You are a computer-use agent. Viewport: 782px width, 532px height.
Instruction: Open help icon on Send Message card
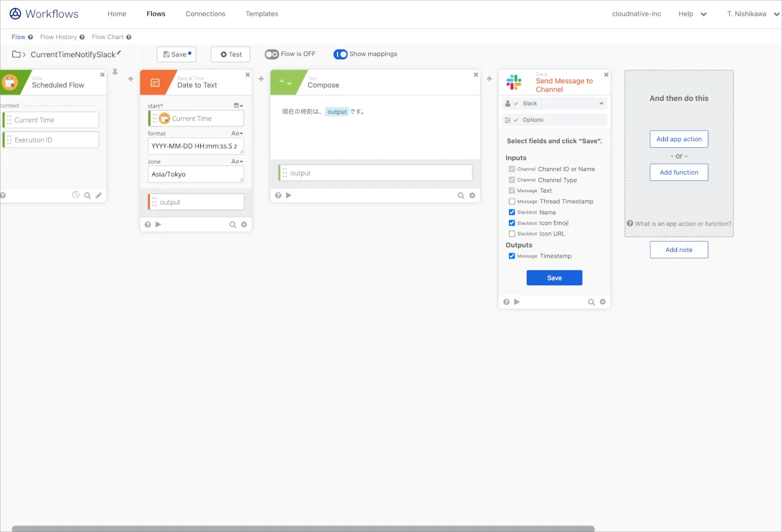coord(506,302)
